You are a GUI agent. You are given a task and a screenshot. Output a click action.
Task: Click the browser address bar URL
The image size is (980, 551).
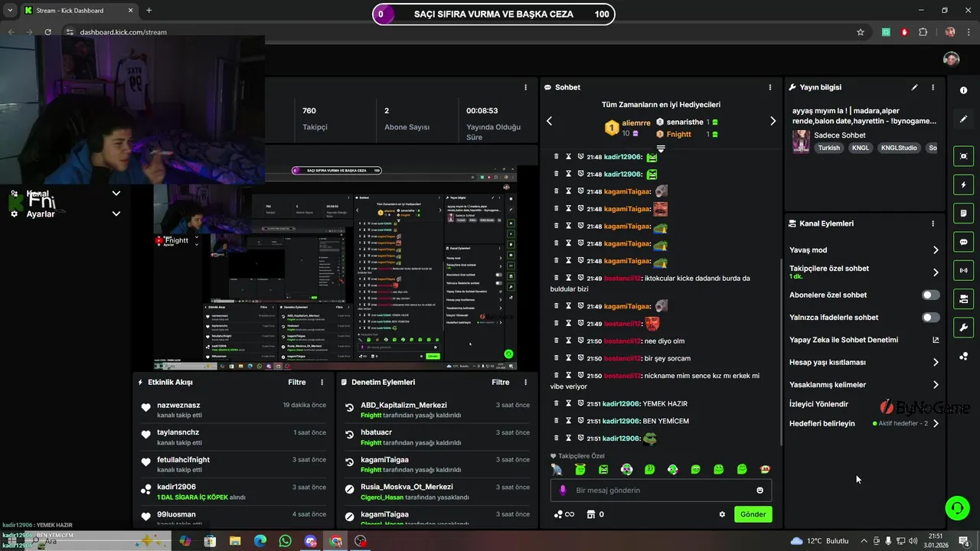pyautogui.click(x=123, y=32)
